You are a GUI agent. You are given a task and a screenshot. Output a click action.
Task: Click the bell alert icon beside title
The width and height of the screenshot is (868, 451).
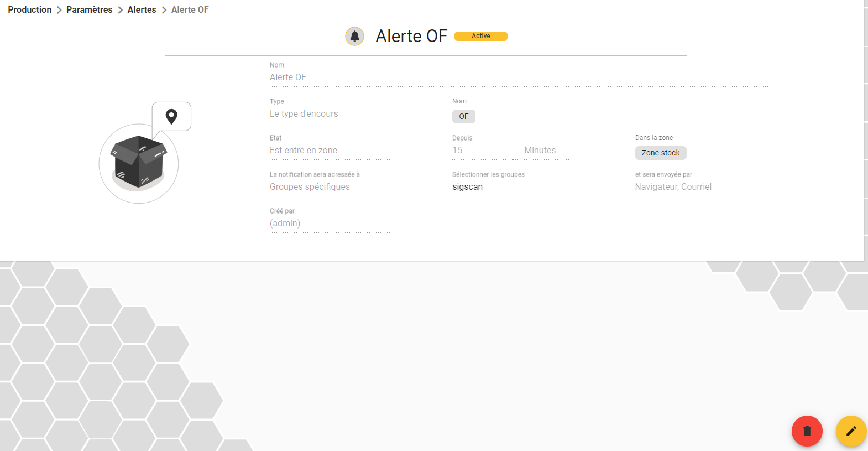point(354,37)
